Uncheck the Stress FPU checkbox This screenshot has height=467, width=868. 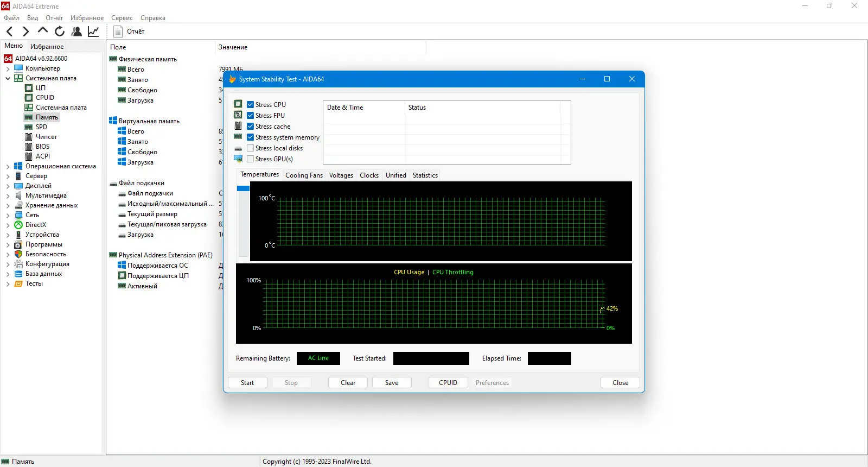click(x=250, y=116)
